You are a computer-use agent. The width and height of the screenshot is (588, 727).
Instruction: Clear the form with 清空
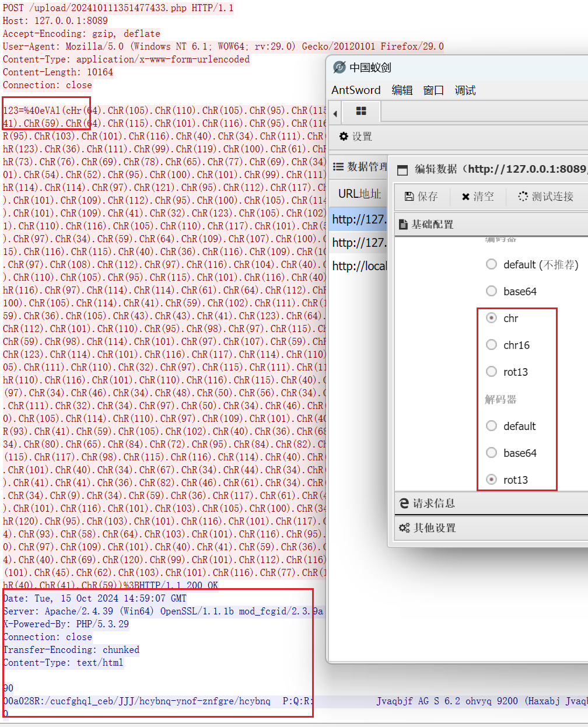(477, 197)
